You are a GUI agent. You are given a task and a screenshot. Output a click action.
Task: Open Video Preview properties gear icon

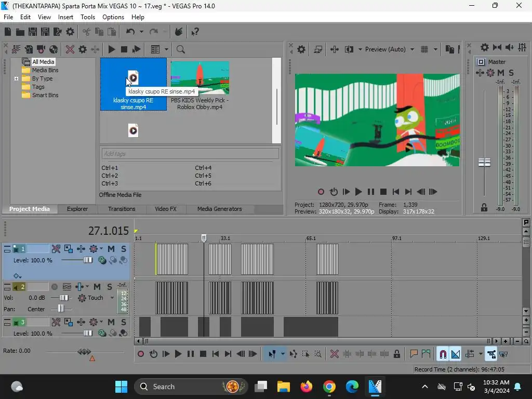[301, 49]
